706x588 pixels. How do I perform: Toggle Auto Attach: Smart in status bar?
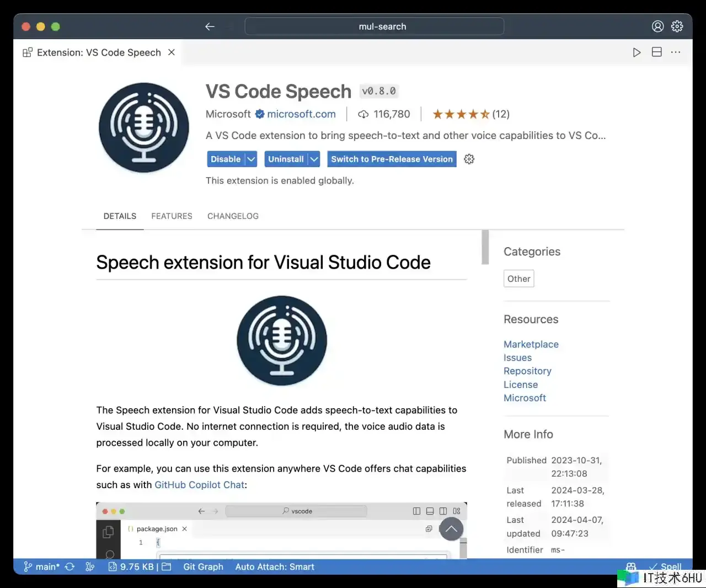tap(275, 566)
